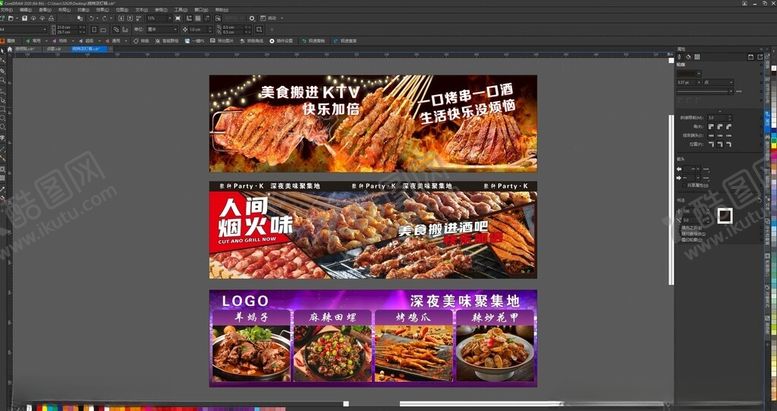
Task: Show Transparency properties in the Properties docker
Action: 697,57
